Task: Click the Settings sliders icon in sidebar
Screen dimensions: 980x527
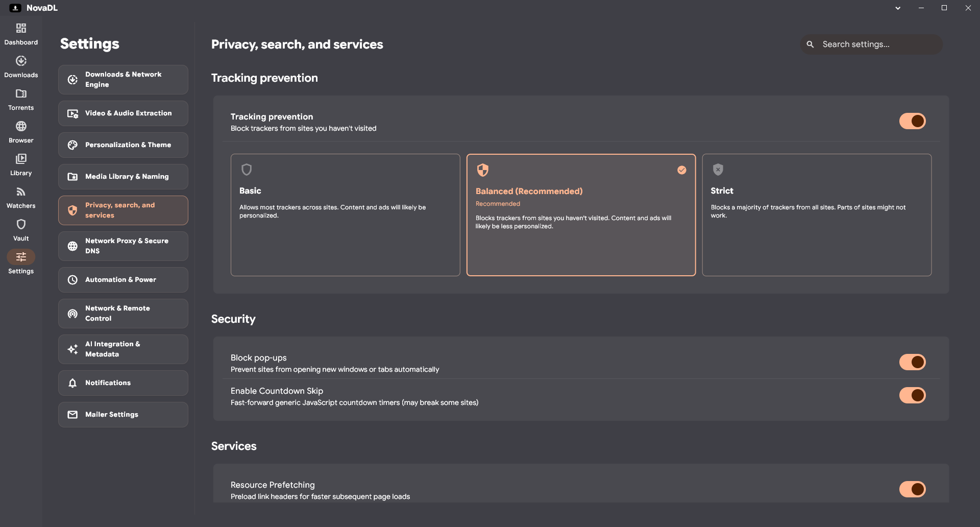Action: 21,257
